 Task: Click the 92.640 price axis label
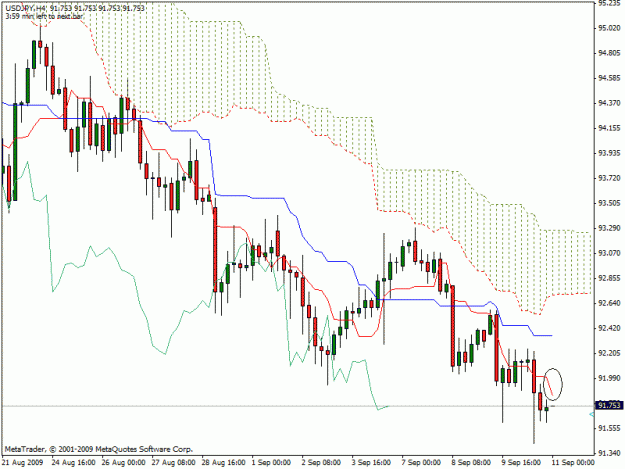tap(609, 303)
